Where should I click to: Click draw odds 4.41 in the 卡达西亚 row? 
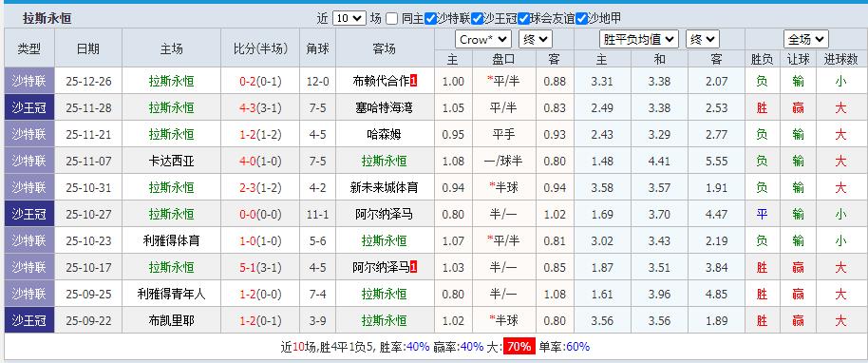tap(659, 161)
